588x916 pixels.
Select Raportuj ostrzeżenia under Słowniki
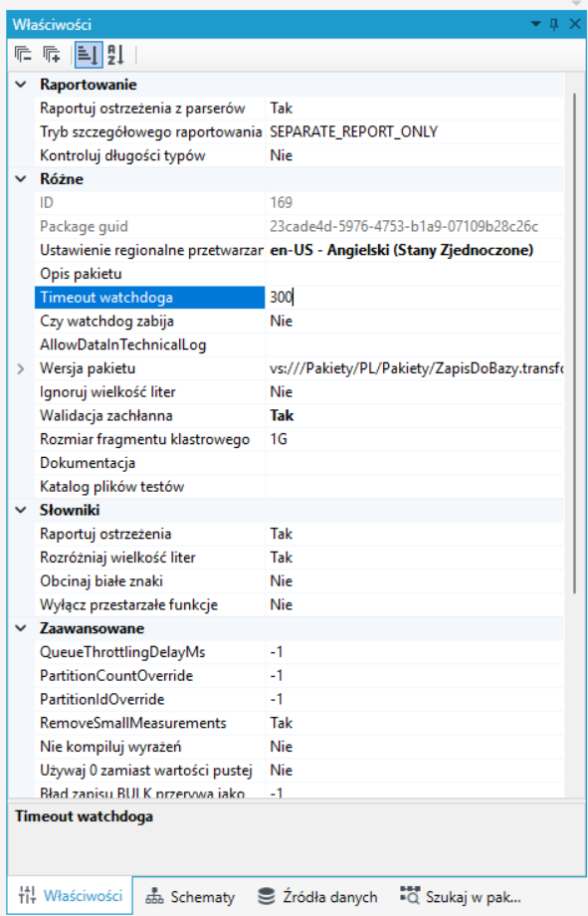(105, 534)
